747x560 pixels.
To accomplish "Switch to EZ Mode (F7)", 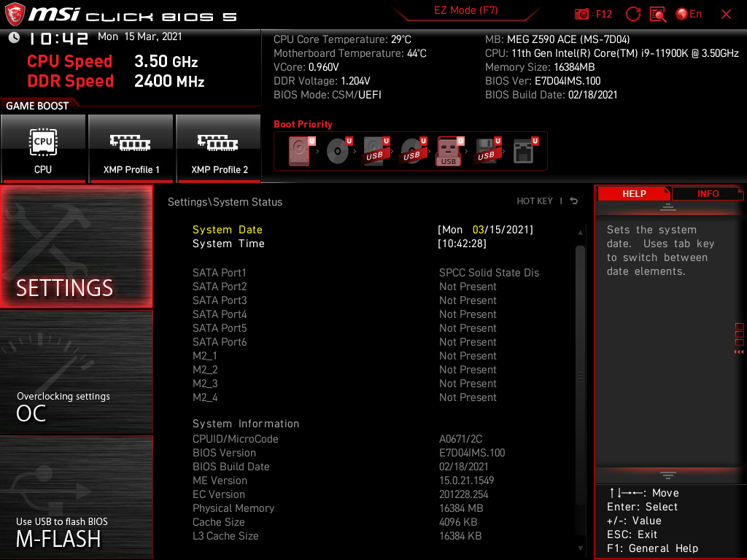I will point(465,10).
